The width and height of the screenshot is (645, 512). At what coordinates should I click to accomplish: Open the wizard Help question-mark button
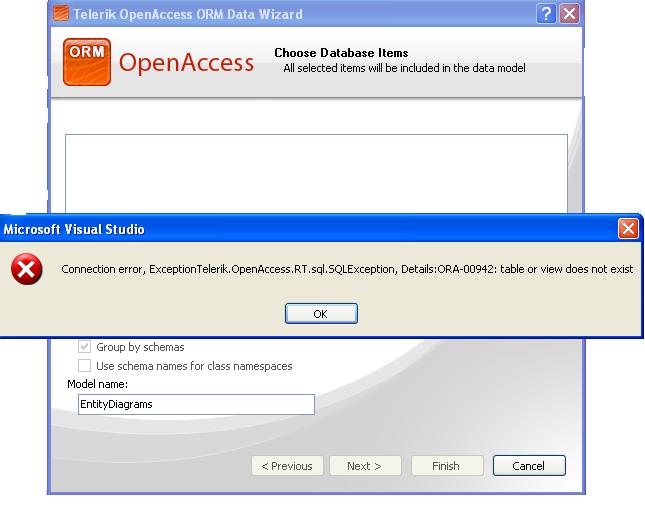coord(546,14)
